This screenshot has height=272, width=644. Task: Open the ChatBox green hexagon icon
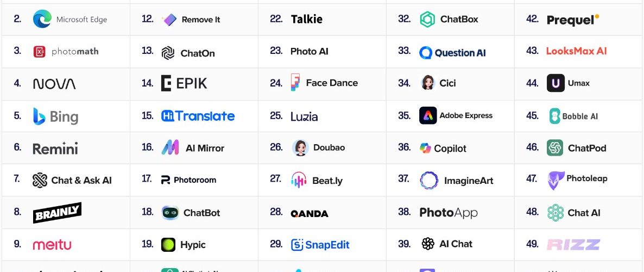click(x=427, y=20)
